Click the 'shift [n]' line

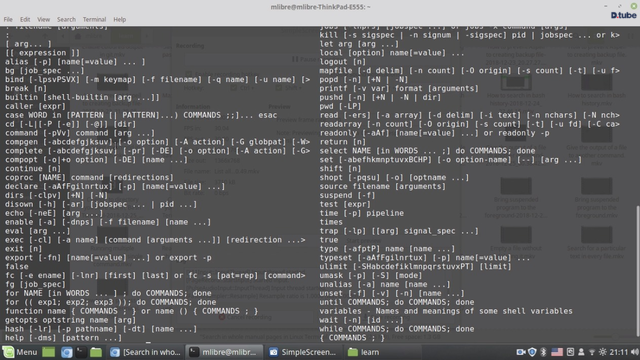coord(340,169)
